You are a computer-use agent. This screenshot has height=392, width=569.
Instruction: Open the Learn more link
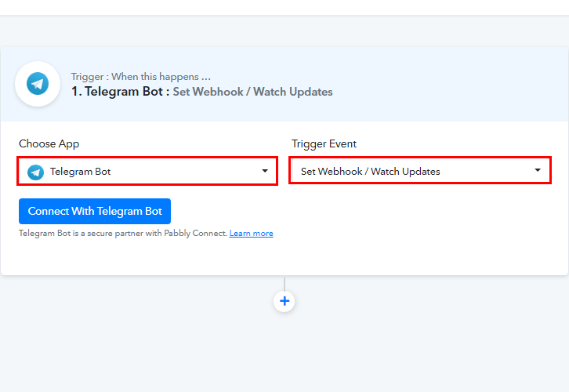[x=251, y=234]
